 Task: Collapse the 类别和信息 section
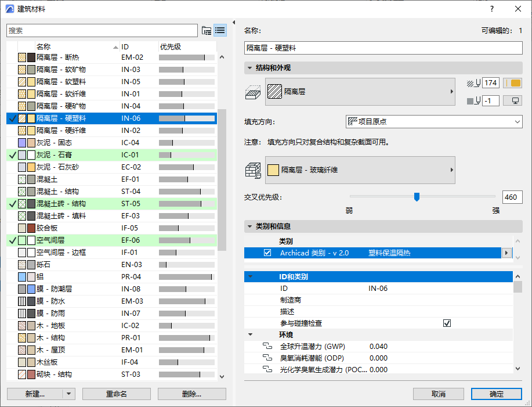click(249, 226)
